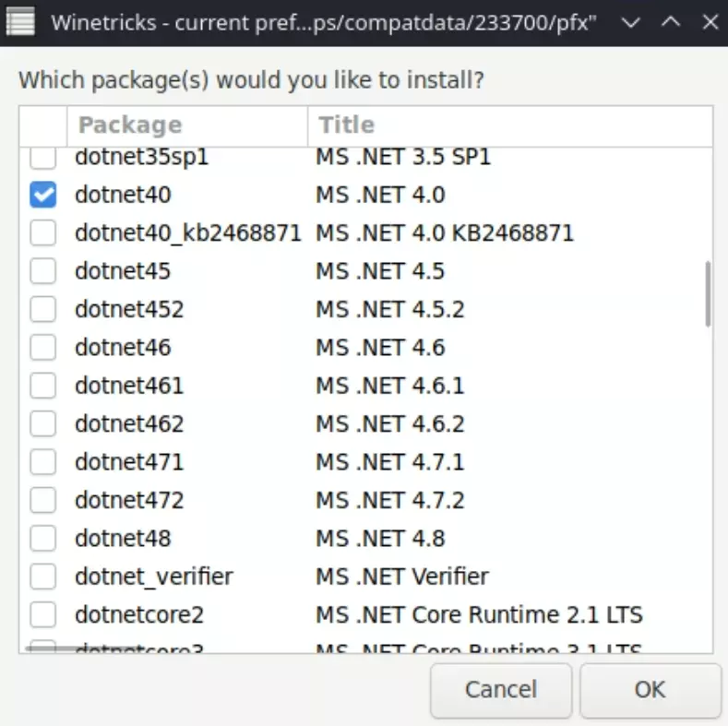Enable the dotnetcore2 checkbox

coord(42,614)
